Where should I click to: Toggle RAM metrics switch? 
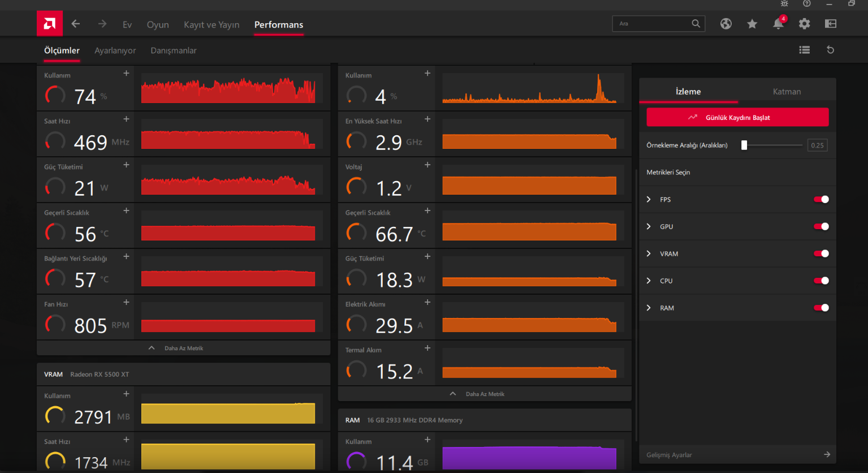(821, 308)
